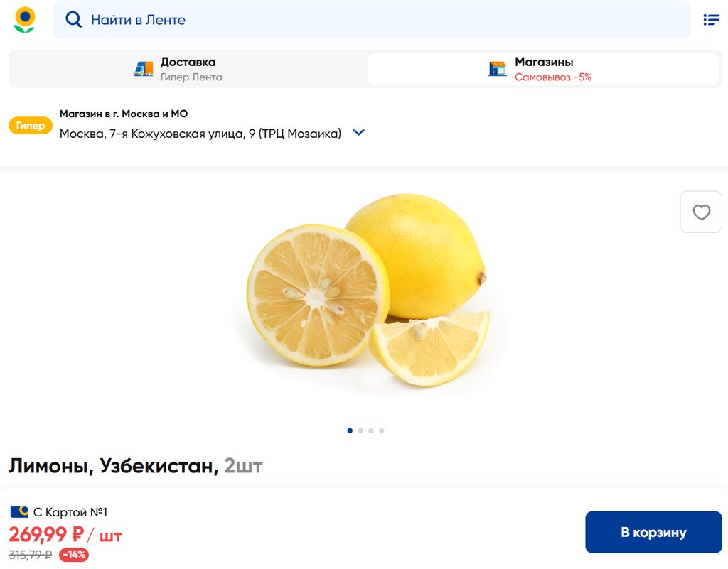Open the catalog list menu icon

click(x=711, y=19)
